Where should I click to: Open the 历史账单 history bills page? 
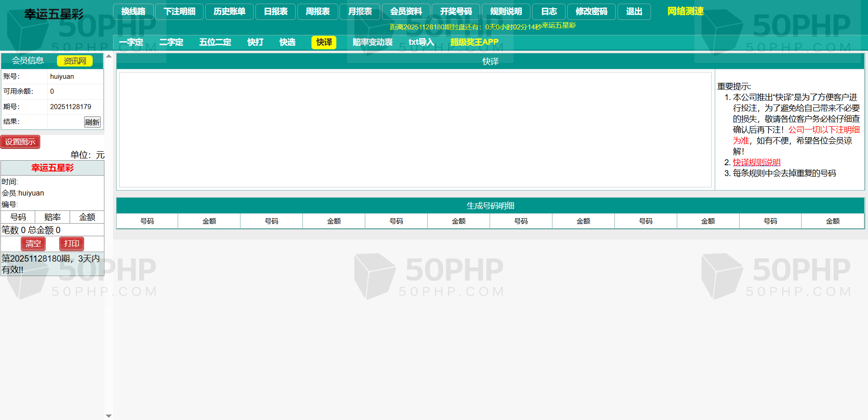[229, 12]
